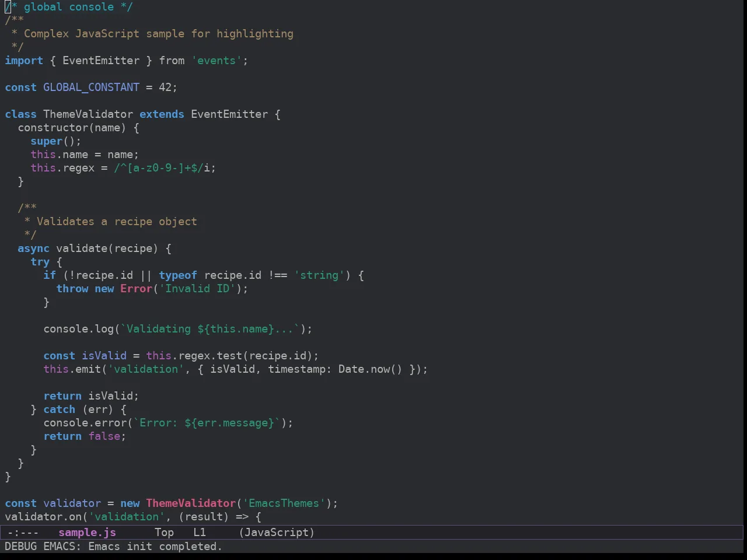Click the 'events' string literal on import line

tap(217, 61)
